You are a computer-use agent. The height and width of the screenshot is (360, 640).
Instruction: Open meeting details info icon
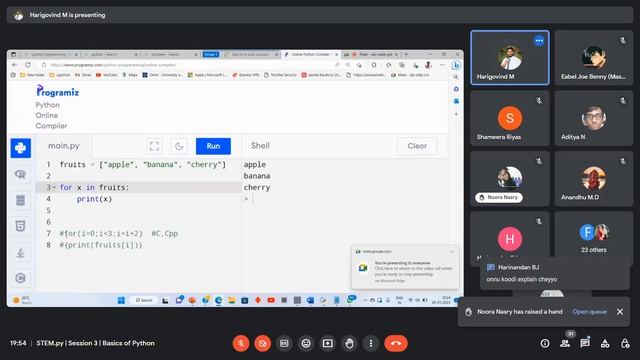pyautogui.click(x=545, y=344)
